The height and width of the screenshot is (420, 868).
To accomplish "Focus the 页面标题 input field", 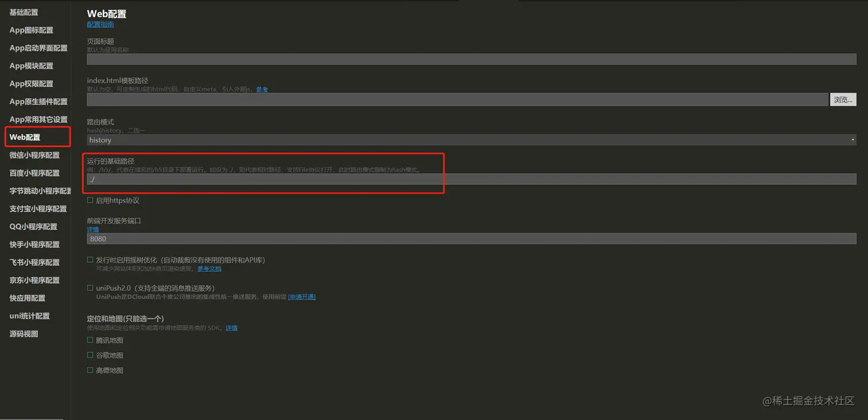I will [471, 59].
